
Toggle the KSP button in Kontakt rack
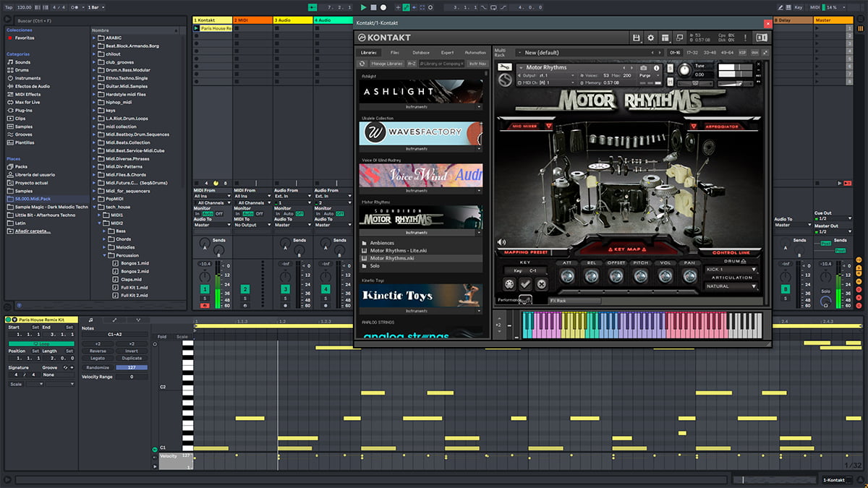pyautogui.click(x=743, y=53)
